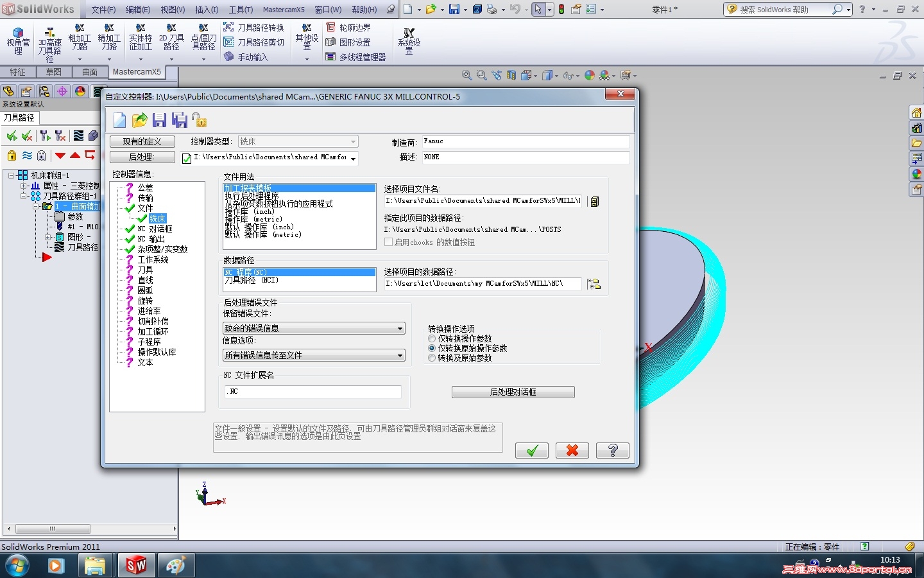Click the Open file folder icon in dialog
Screen dimensions: 924x578
[x=139, y=120]
